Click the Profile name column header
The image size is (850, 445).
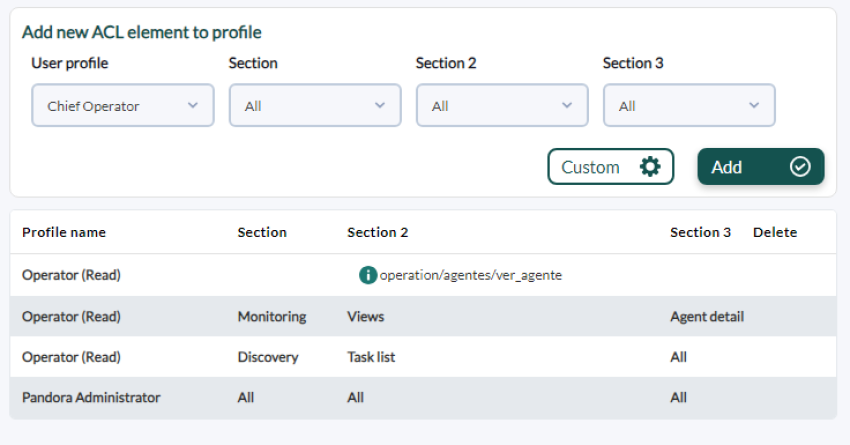tap(64, 233)
